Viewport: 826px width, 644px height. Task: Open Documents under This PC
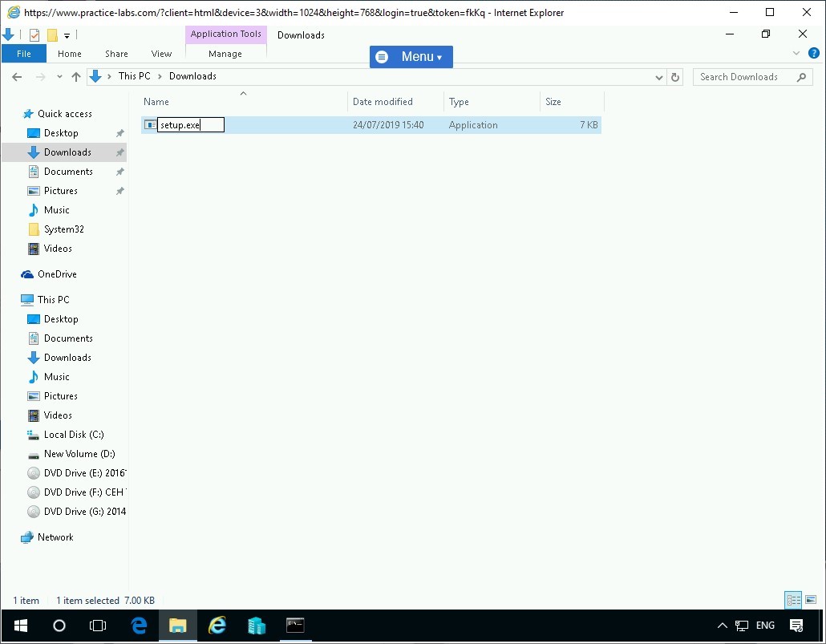pyautogui.click(x=68, y=338)
